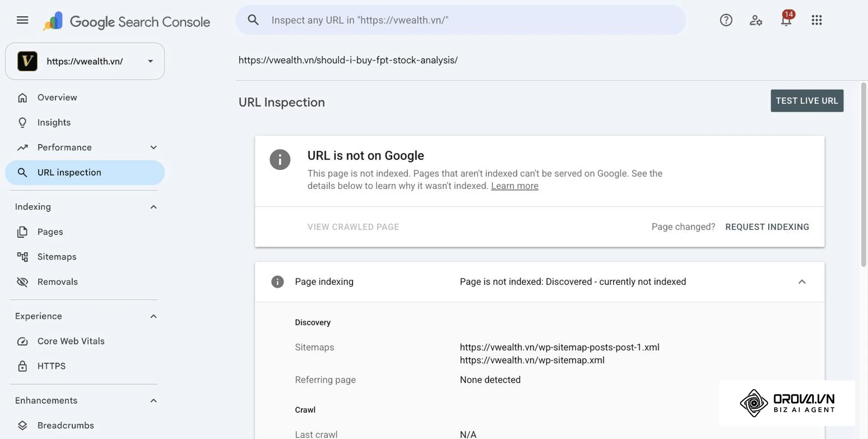Collapse the Indexing section
This screenshot has width=868, height=439.
[x=154, y=207]
